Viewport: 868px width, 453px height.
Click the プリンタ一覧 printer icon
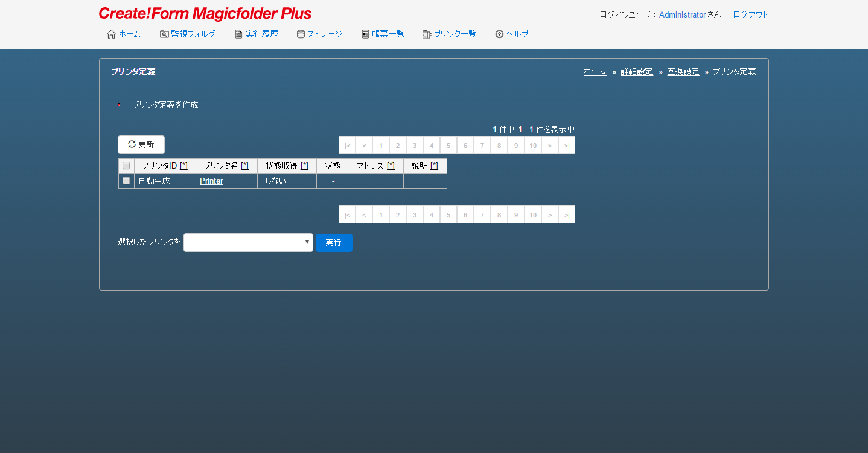(x=427, y=34)
